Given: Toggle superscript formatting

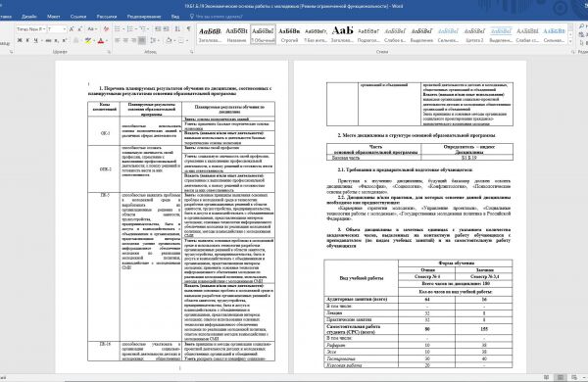Looking at the screenshot, I should (64, 40).
